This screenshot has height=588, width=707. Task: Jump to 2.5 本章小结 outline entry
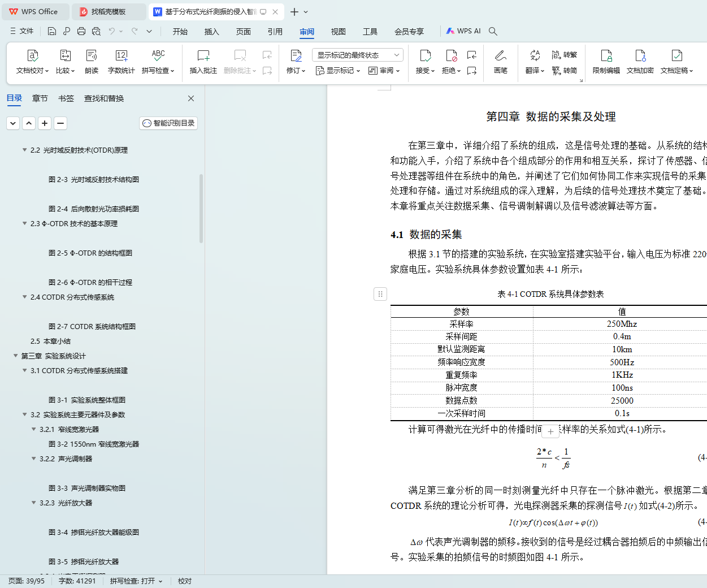coord(50,341)
